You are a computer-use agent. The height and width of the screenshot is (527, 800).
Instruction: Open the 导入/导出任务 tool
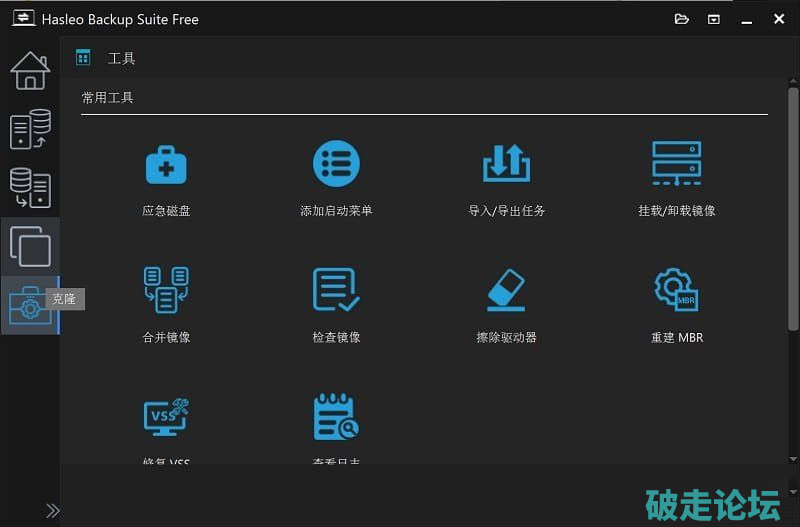coord(506,164)
